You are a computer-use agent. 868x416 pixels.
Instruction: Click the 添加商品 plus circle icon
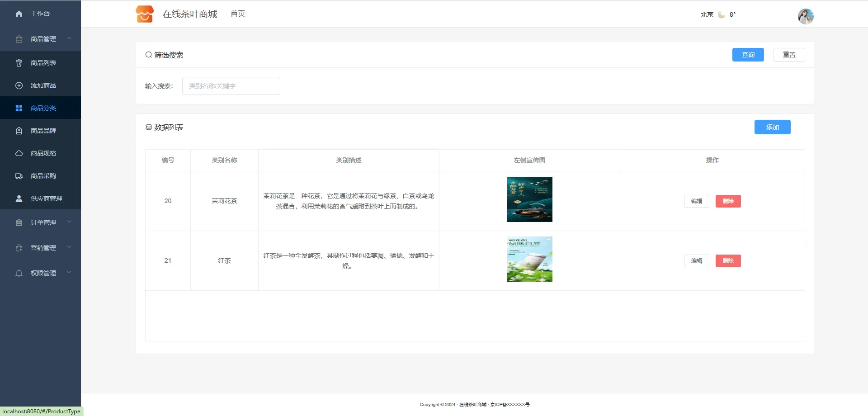[x=19, y=85]
